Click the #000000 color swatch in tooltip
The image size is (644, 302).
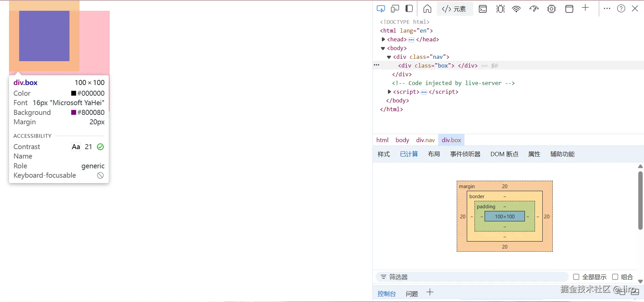tap(73, 93)
